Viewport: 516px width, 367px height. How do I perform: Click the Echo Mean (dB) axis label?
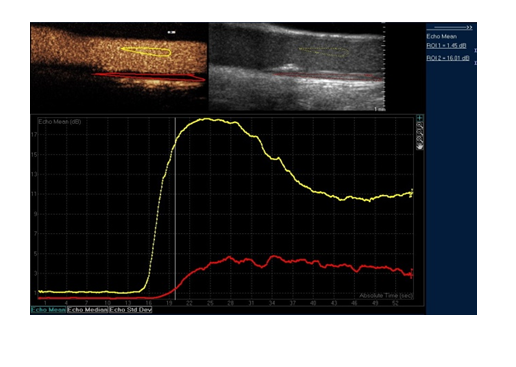coord(60,122)
